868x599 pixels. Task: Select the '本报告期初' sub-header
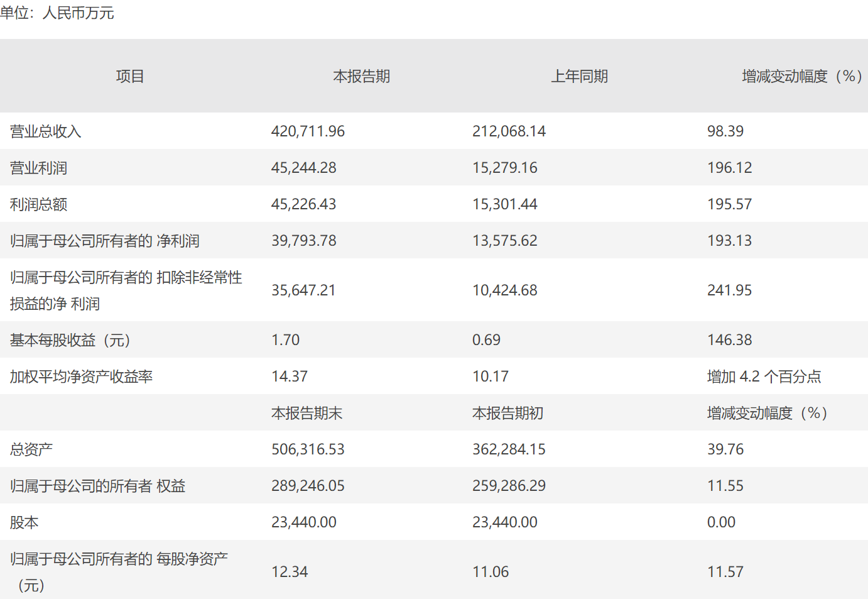pyautogui.click(x=507, y=413)
